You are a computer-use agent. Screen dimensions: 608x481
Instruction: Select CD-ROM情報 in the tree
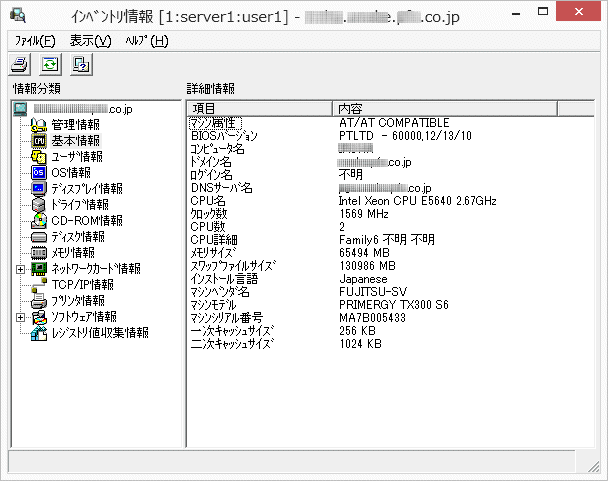[x=87, y=220]
